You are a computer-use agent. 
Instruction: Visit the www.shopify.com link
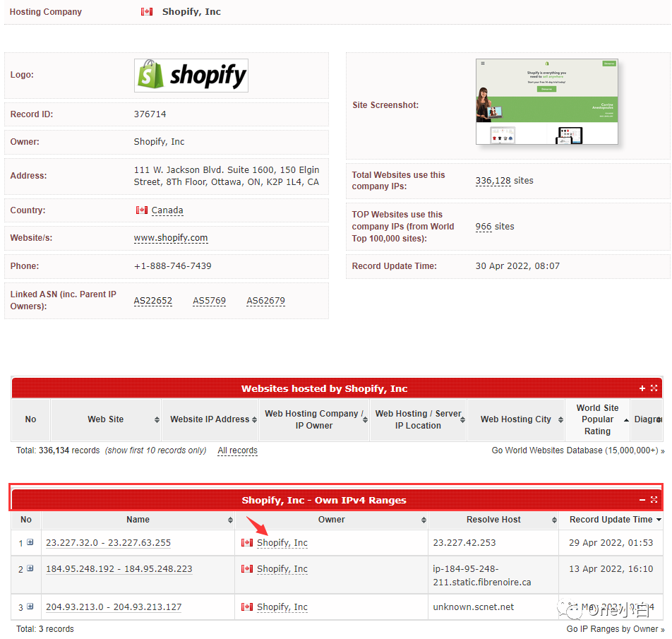click(171, 238)
